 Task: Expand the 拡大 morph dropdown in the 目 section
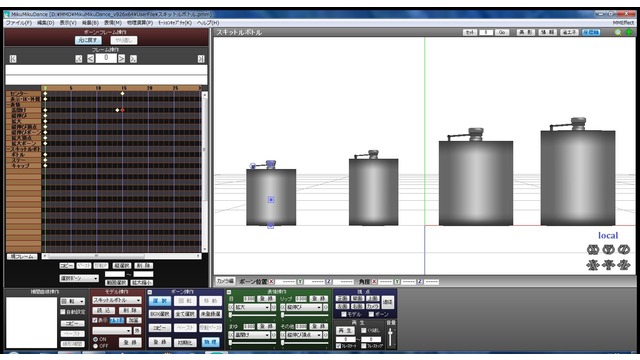pyautogui.click(x=252, y=307)
